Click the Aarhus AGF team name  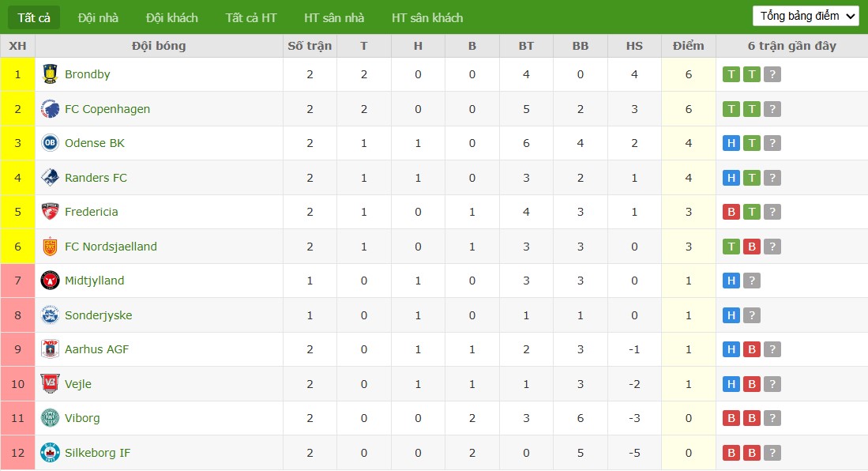[97, 349]
